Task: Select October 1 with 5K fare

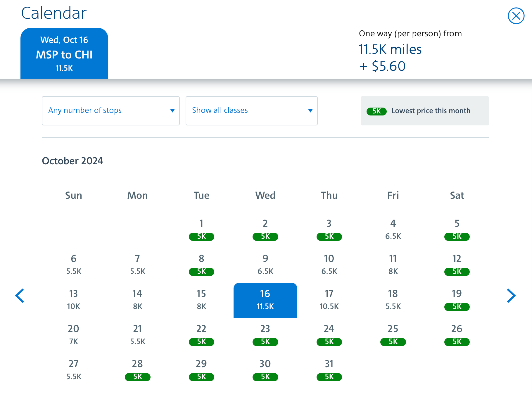Action: [x=201, y=230]
